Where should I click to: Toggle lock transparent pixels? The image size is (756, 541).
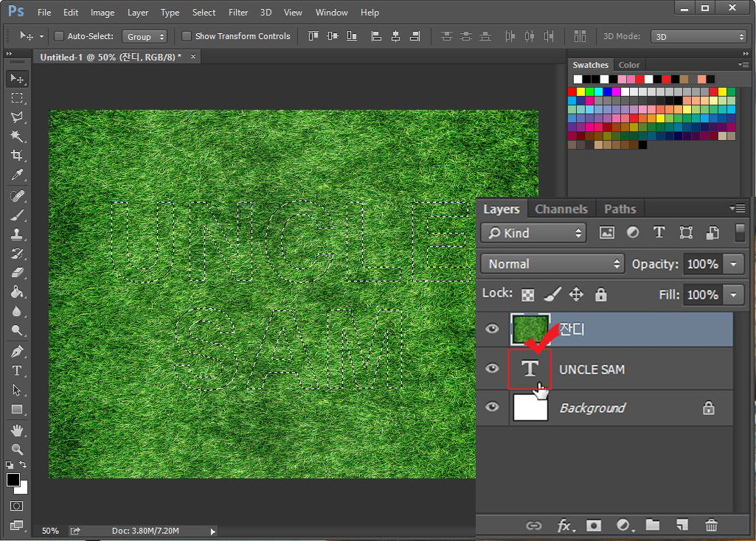pos(528,294)
